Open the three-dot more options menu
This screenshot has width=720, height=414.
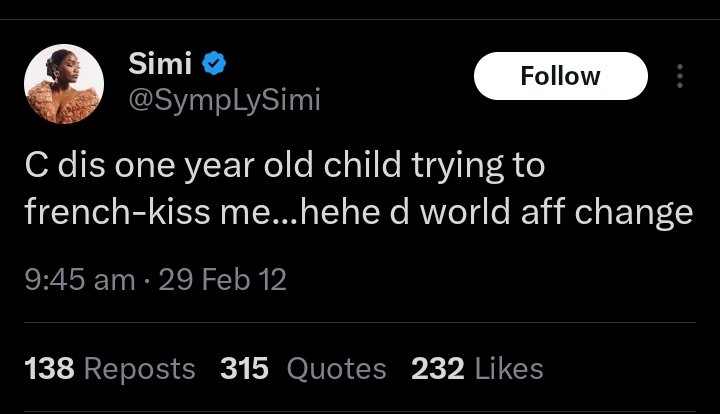[681, 76]
